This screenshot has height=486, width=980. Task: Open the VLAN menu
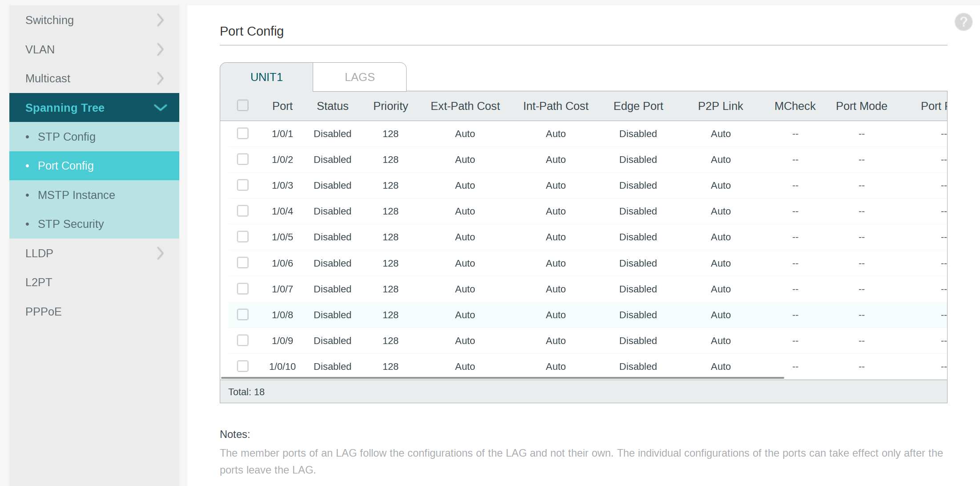coord(94,49)
